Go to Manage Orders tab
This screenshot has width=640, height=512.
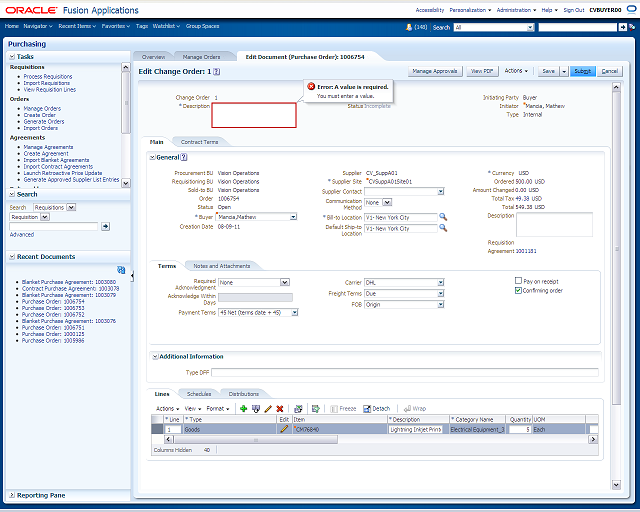201,57
